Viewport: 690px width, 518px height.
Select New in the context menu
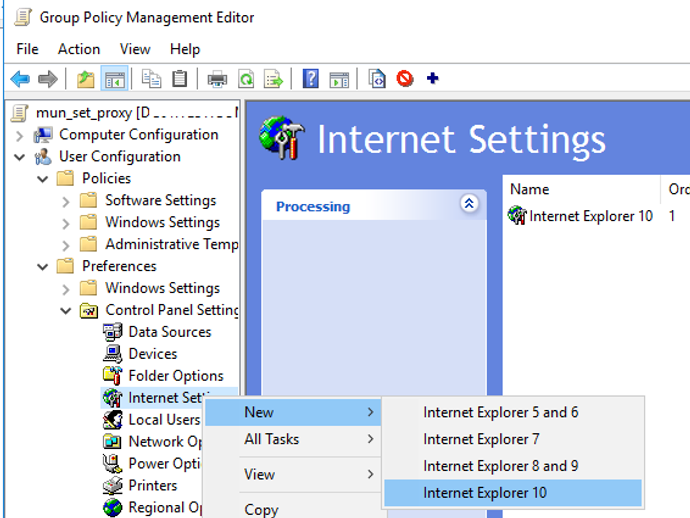[293, 412]
